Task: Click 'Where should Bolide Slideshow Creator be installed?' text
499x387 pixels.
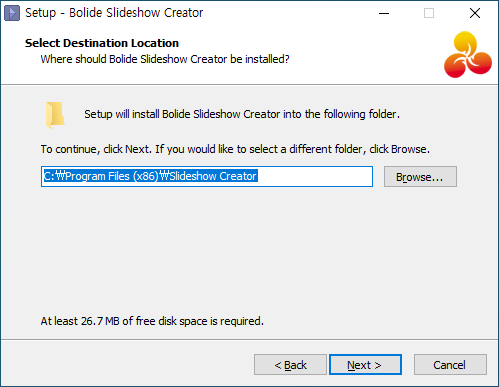Action: coord(165,59)
